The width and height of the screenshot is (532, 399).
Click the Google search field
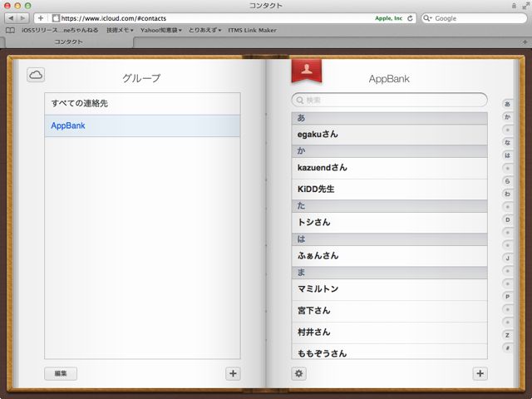click(474, 18)
